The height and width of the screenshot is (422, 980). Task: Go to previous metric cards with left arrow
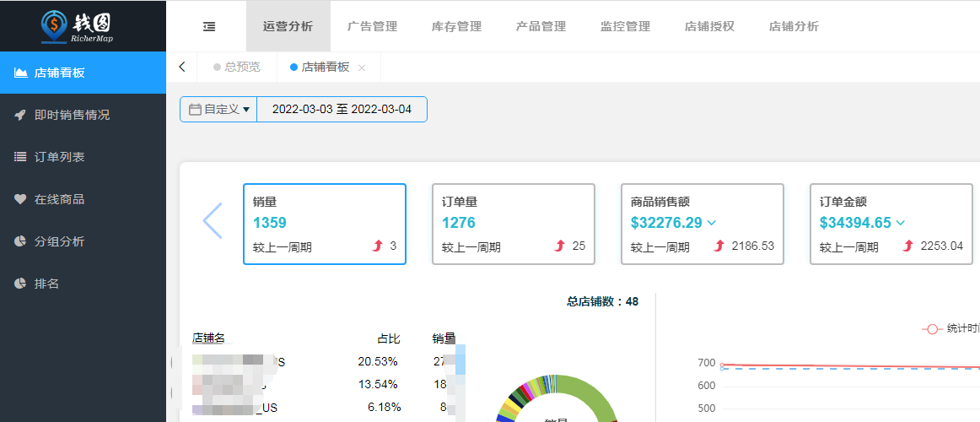[213, 220]
